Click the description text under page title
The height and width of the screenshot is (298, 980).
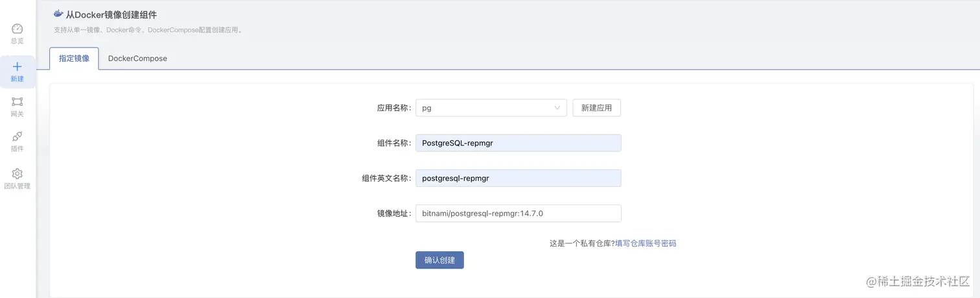pos(148,30)
